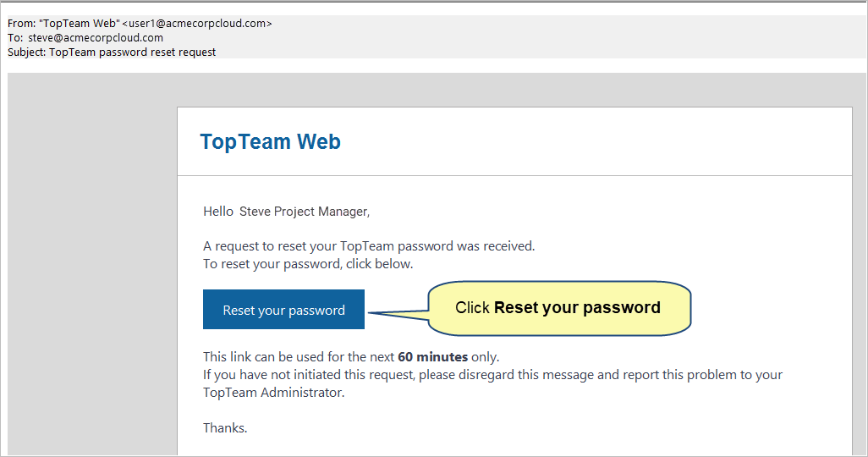
Task: Click the Subject: label in header
Action: (x=26, y=52)
